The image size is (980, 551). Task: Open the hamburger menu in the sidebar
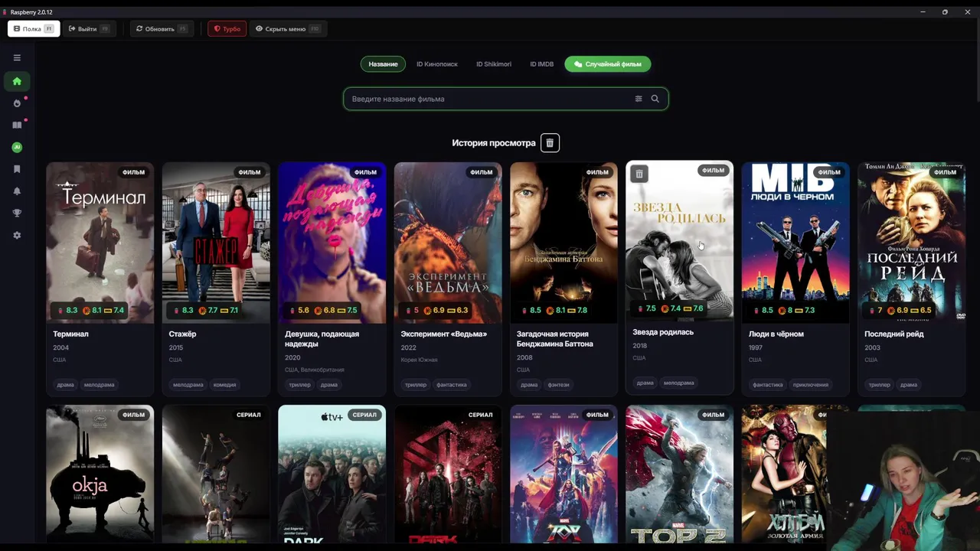point(17,58)
